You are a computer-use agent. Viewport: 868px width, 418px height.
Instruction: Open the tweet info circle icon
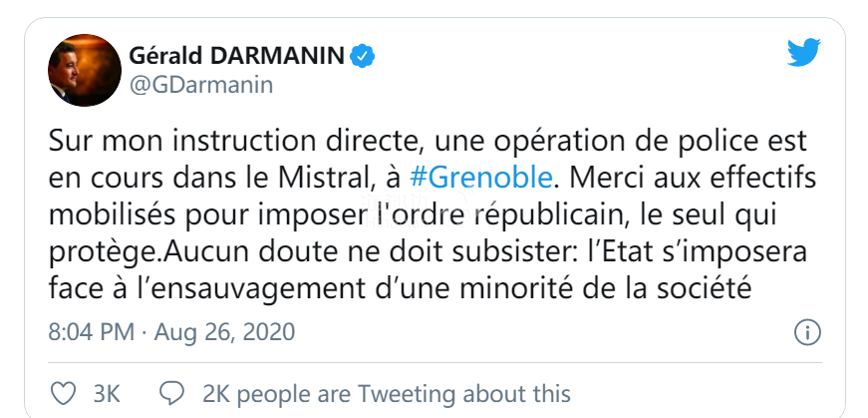[806, 332]
